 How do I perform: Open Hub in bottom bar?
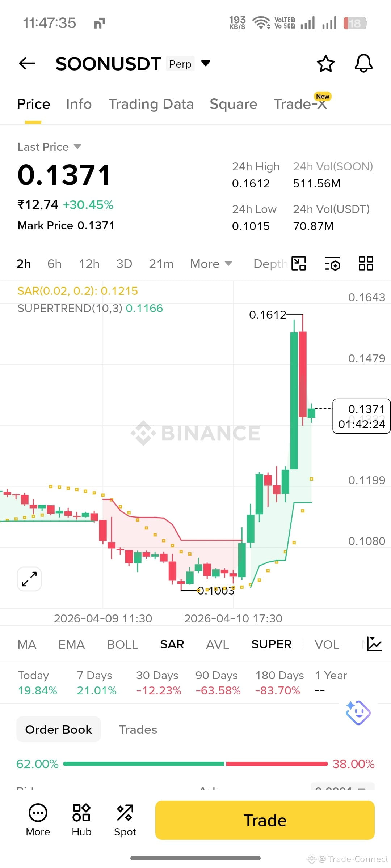tap(81, 820)
